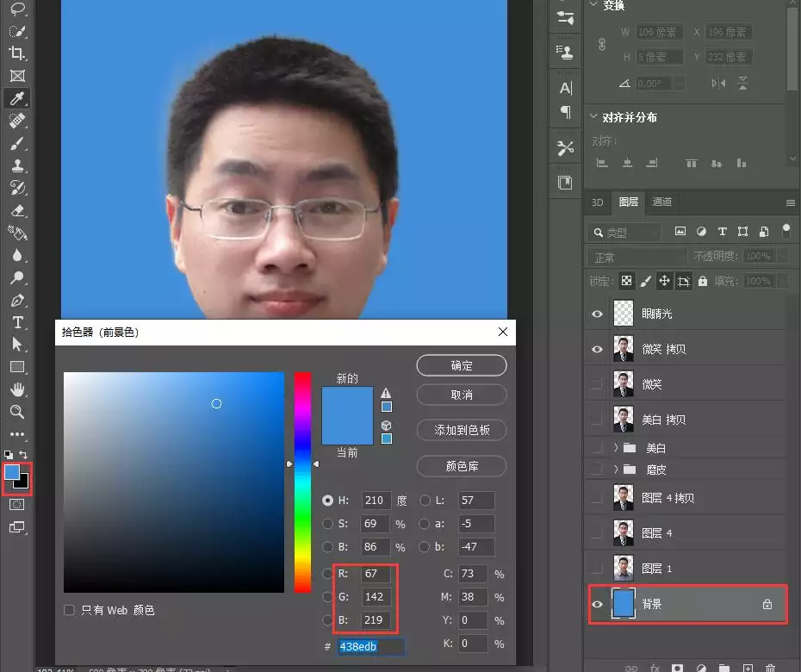The width and height of the screenshot is (801, 672).
Task: Enable 只有 Web 颜色 checkbox
Action: click(69, 610)
